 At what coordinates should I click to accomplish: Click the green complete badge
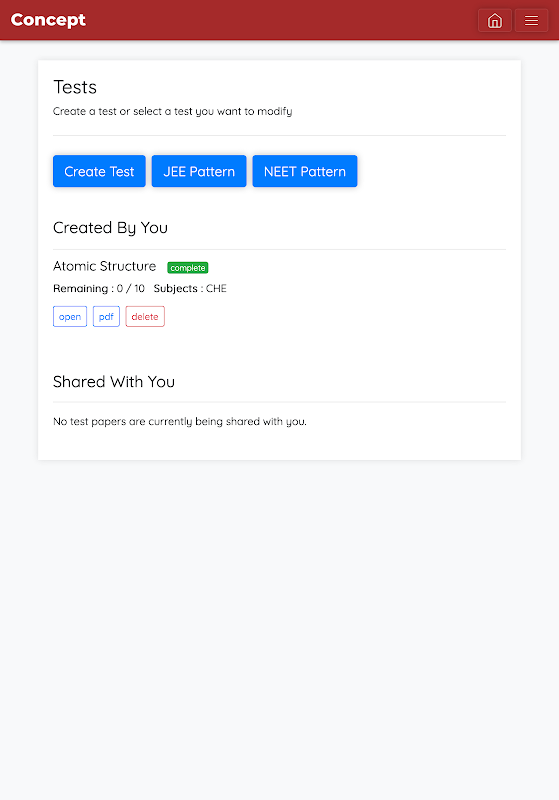[188, 268]
